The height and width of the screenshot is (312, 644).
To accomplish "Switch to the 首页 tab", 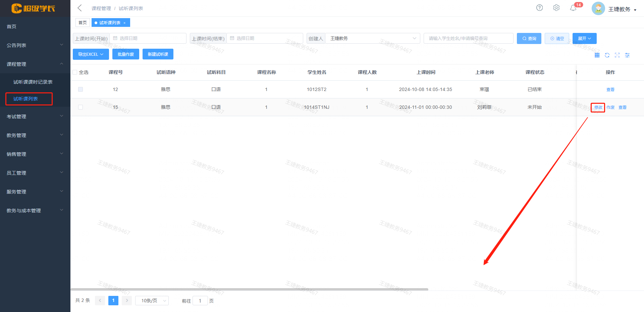I will [x=83, y=23].
